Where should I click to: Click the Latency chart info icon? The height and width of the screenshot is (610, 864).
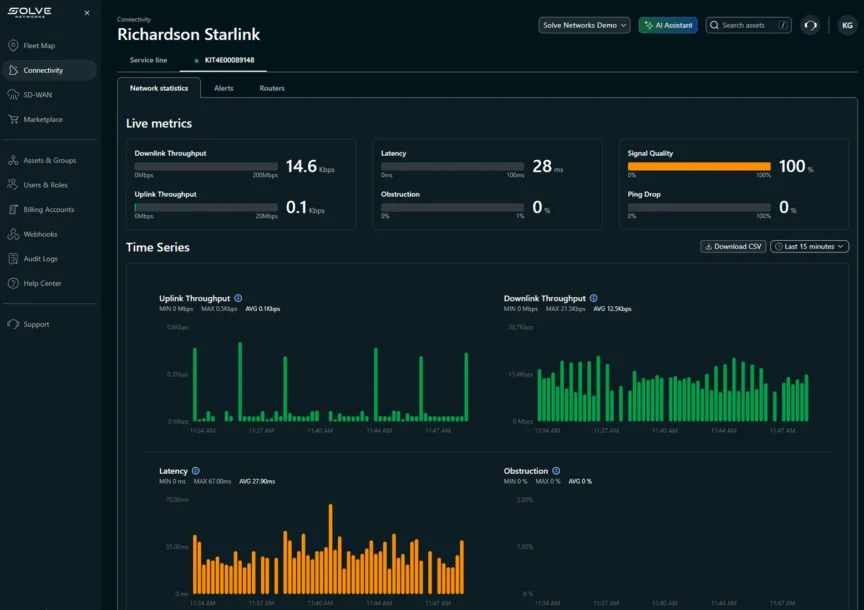coord(196,471)
